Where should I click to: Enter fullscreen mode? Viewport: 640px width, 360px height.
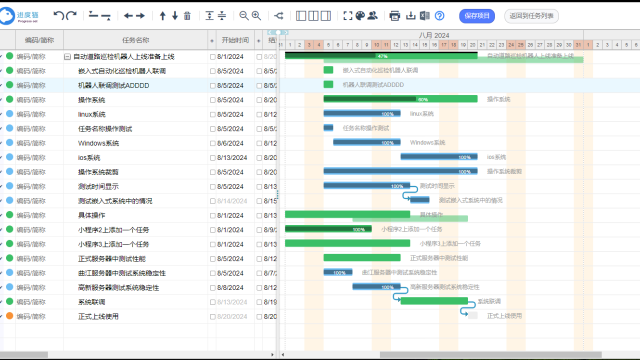(x=348, y=16)
